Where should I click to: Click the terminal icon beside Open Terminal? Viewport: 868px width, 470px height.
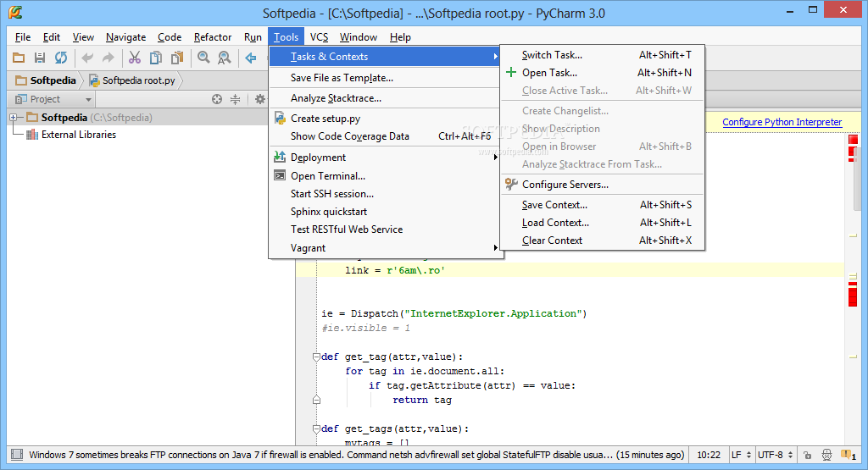280,176
